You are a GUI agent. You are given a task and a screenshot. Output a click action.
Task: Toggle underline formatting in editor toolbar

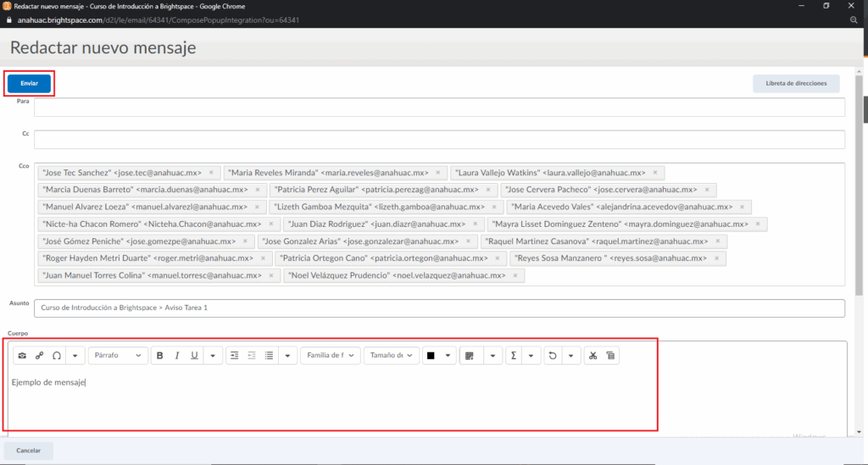pos(194,356)
